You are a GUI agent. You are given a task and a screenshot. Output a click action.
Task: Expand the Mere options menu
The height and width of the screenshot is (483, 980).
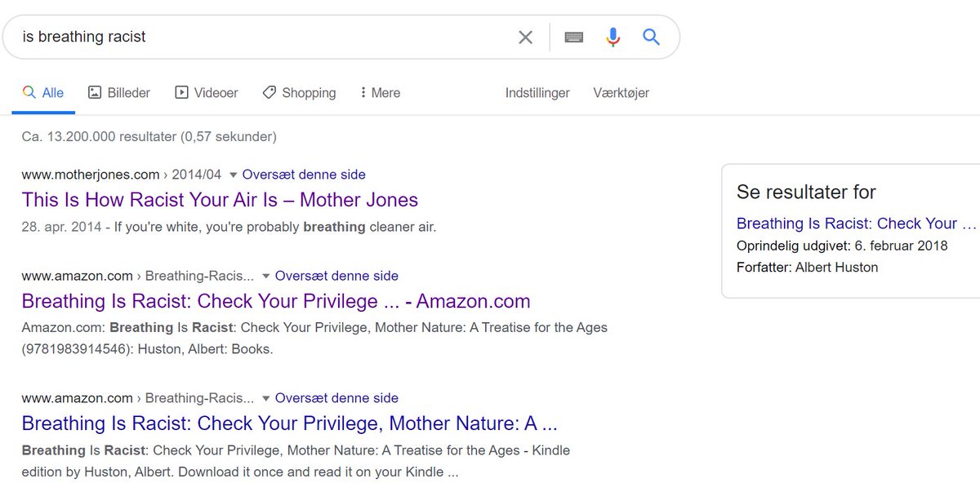tap(380, 93)
